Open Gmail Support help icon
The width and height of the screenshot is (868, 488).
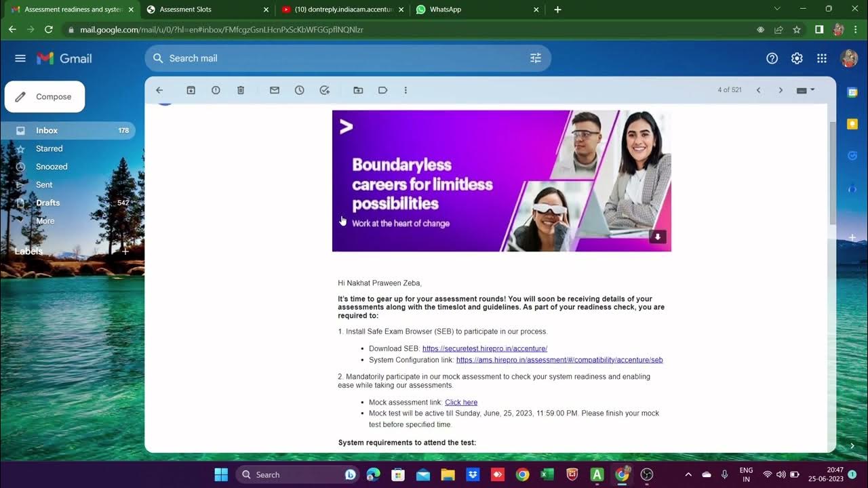tap(772, 58)
